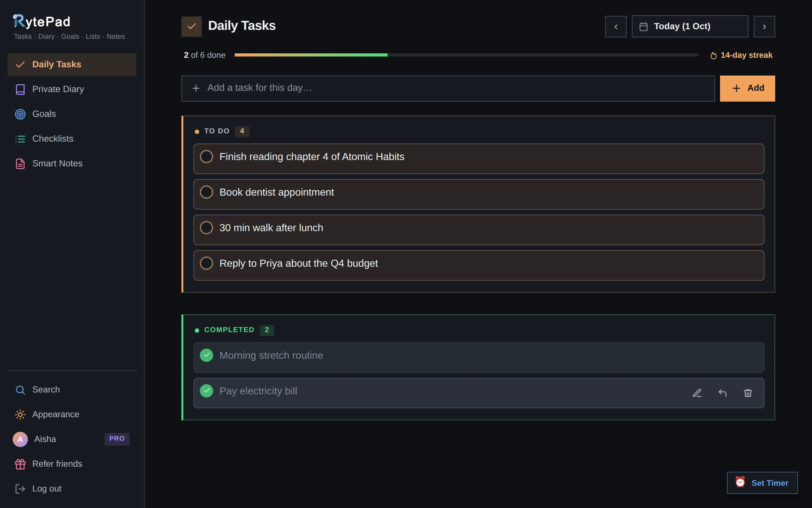The image size is (812, 508).
Task: Complete the 30 min walk task
Action: coord(206,228)
